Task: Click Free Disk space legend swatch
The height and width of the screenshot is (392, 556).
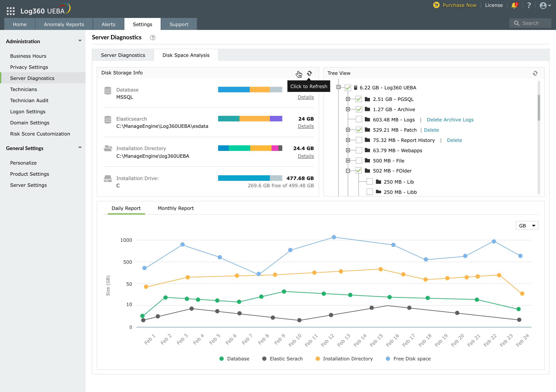Action: [388, 359]
